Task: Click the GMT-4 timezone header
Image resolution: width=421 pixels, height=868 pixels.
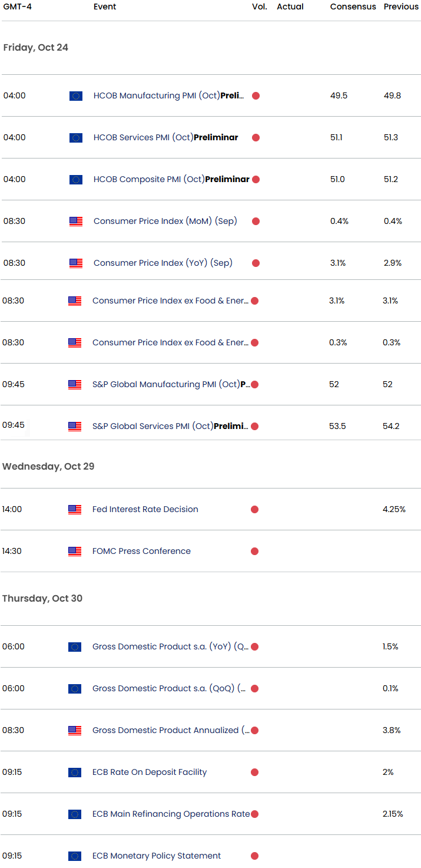Action: tap(18, 7)
